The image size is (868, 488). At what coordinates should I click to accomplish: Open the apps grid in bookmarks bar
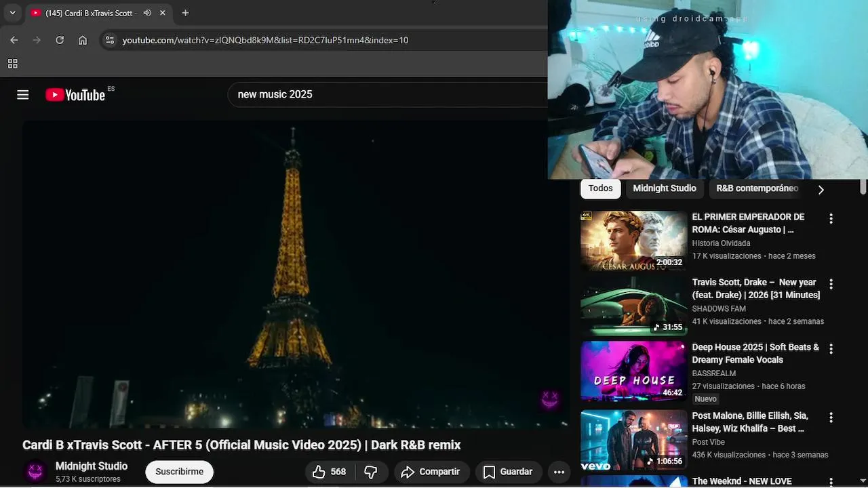12,64
